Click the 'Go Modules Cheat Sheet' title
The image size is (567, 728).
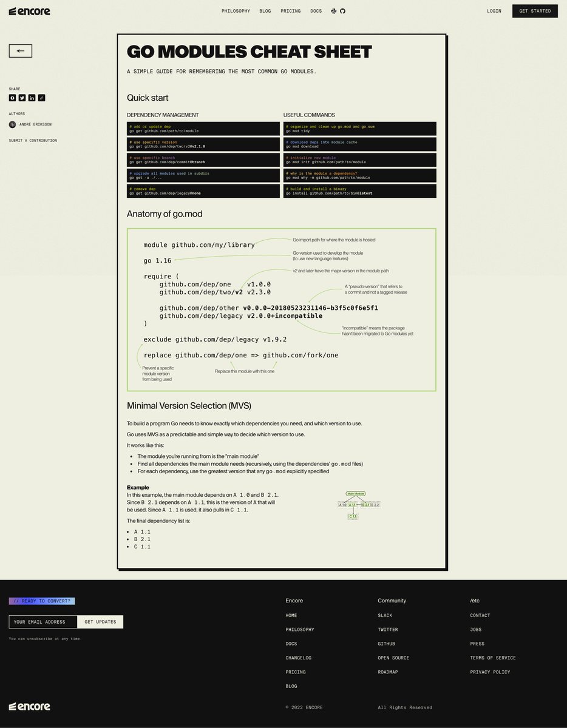(249, 52)
